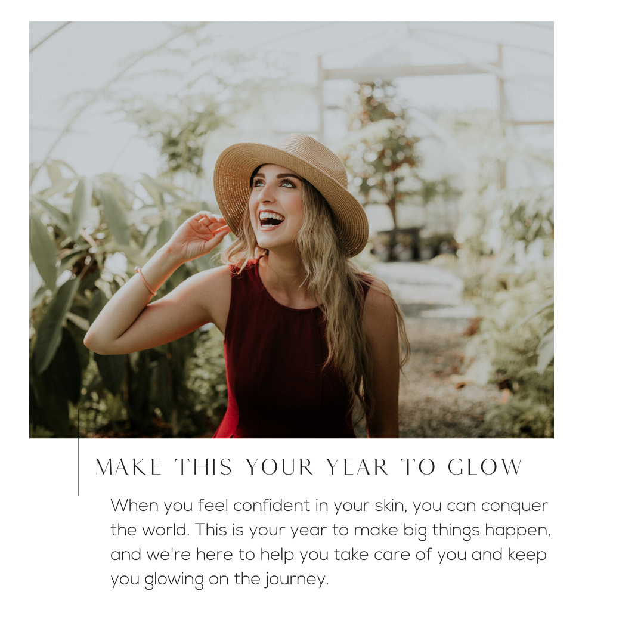Screen dimensions: 644x644
Task: Click the word 'conquer' in the paragraph
Action: (514, 506)
